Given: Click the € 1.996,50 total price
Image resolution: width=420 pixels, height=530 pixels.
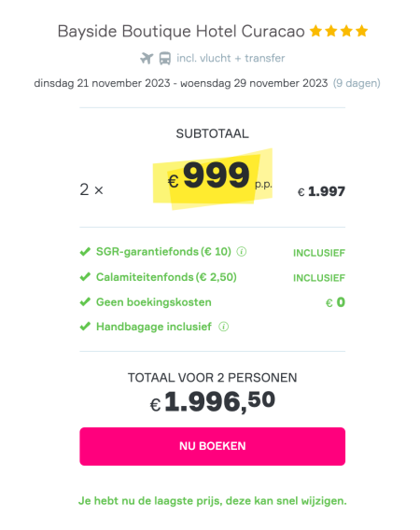Looking at the screenshot, I should [213, 401].
